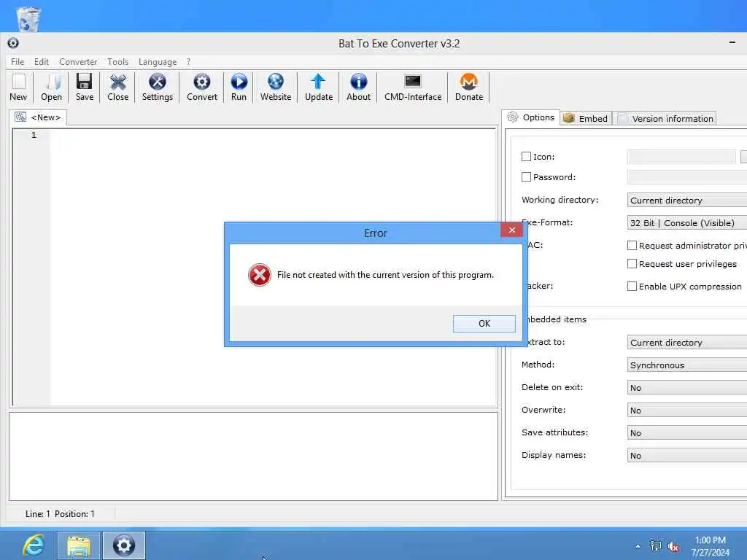Screen dimensions: 747x560
Task: Click the muted volume tray icon
Action: pos(673,547)
